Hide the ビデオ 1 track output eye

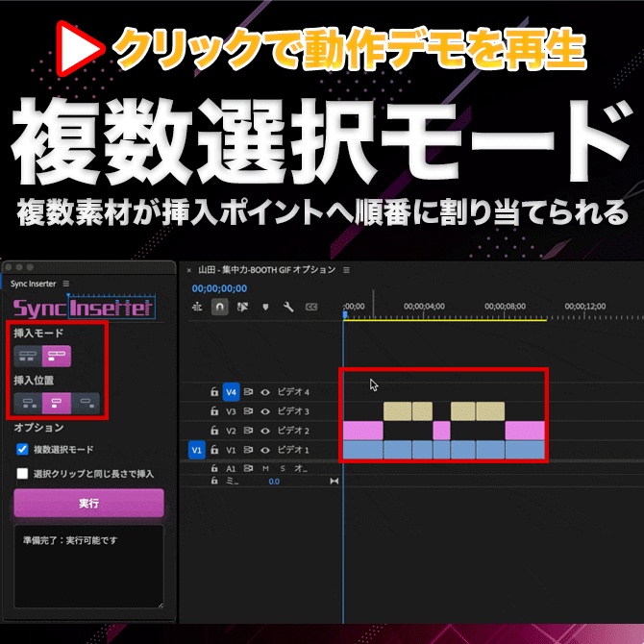(x=265, y=450)
